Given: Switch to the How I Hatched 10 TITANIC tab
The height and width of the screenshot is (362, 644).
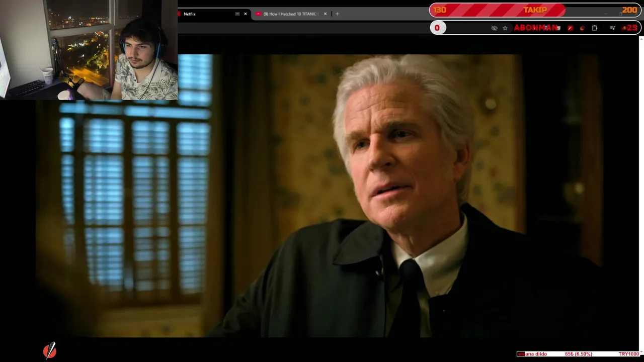Looking at the screenshot, I should tap(291, 14).
